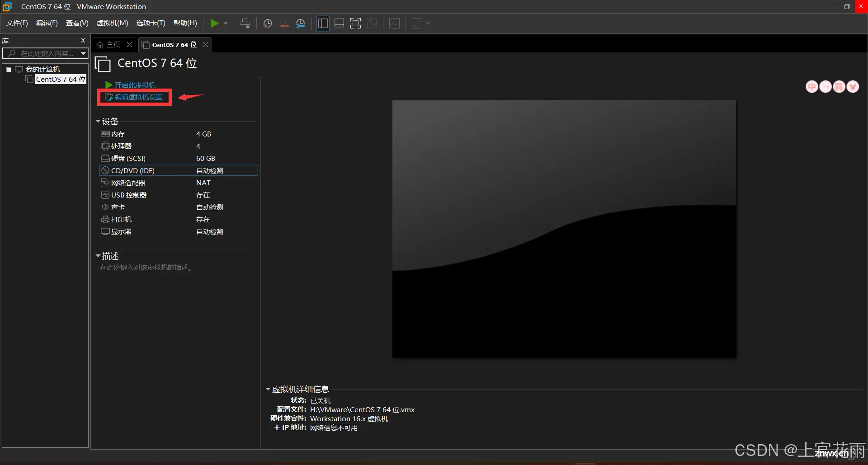This screenshot has width=868, height=465.
Task: Click the 声卡 sound card icon
Action: (x=105, y=207)
